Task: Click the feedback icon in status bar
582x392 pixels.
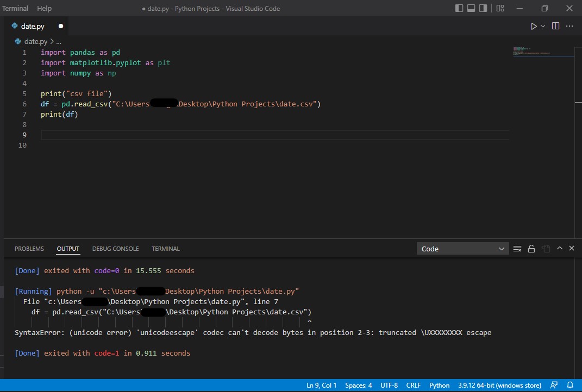Action: tap(554, 385)
